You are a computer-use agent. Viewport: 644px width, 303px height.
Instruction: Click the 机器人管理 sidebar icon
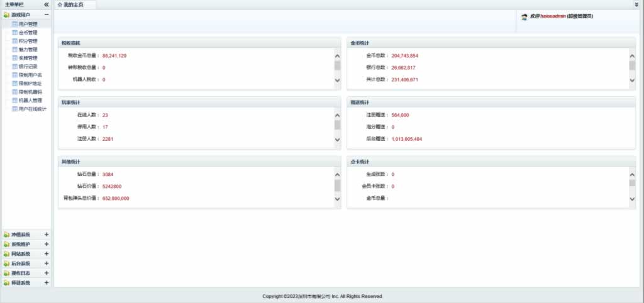14,100
